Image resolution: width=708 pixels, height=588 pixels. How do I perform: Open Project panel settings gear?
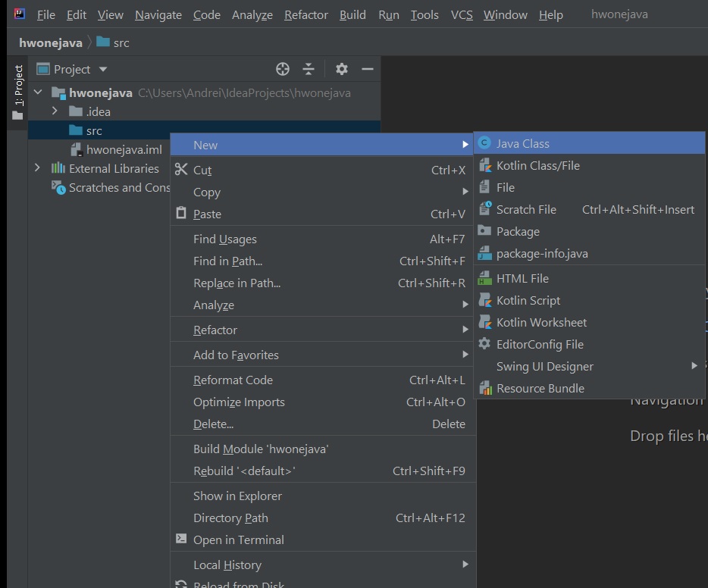point(342,69)
